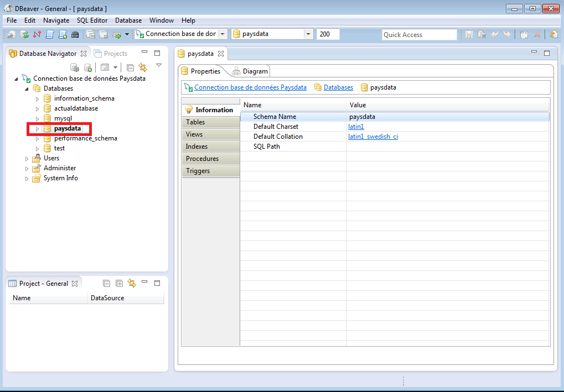Click the Create new object icon

[524, 34]
